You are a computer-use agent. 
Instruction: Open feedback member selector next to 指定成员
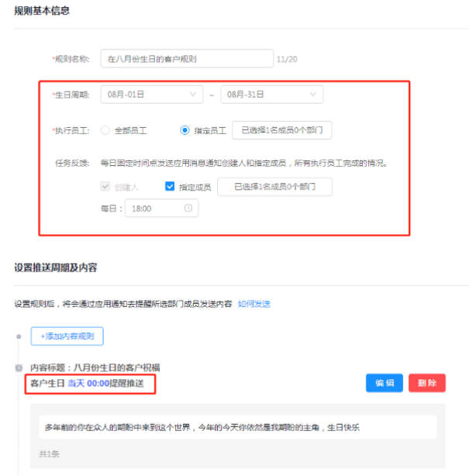(x=274, y=187)
